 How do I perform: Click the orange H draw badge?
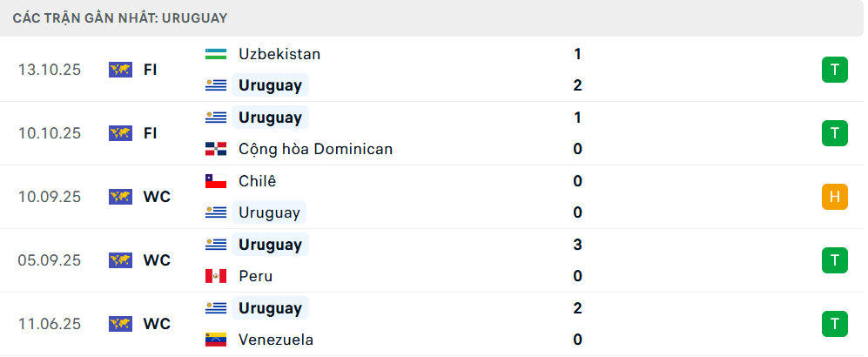tap(834, 197)
